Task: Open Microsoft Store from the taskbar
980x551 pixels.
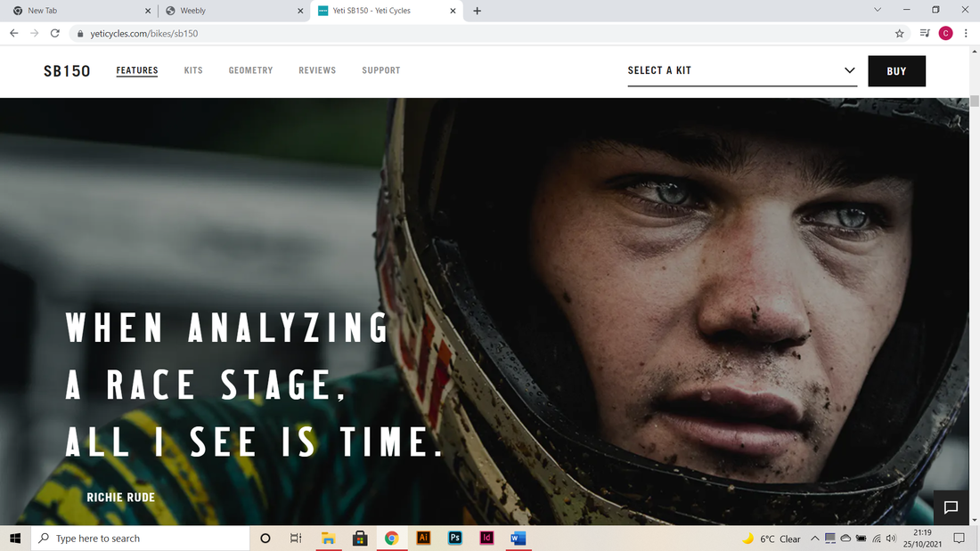Action: [x=360, y=538]
